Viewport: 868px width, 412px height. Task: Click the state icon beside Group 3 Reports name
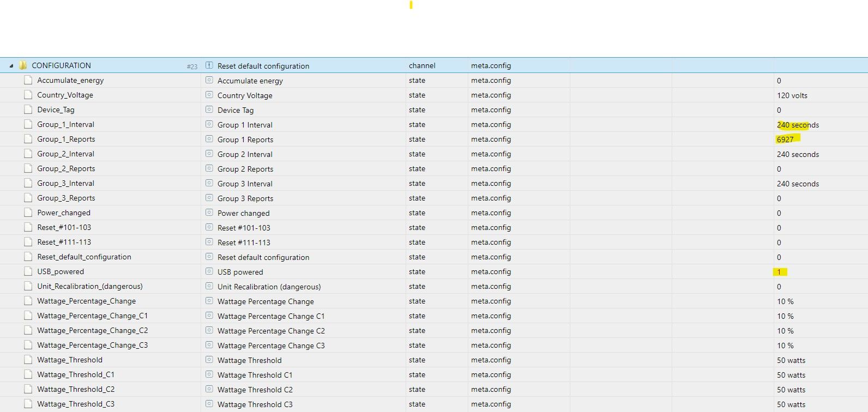point(209,198)
